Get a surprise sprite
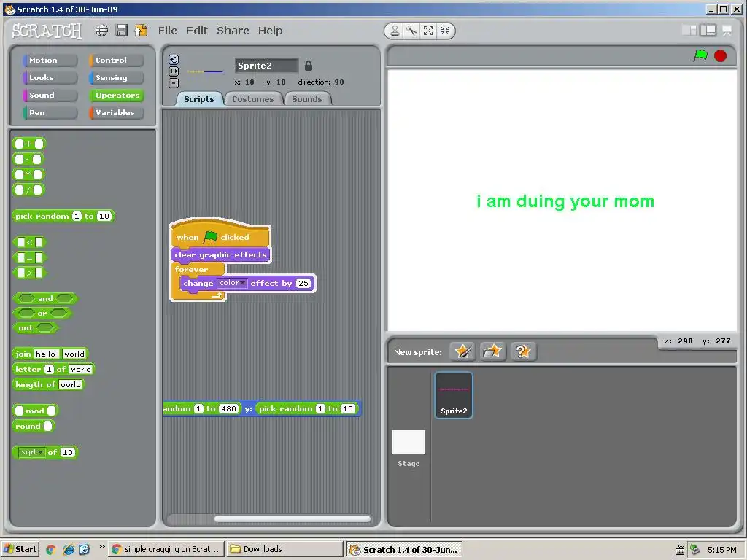The image size is (747, 560). [x=523, y=351]
